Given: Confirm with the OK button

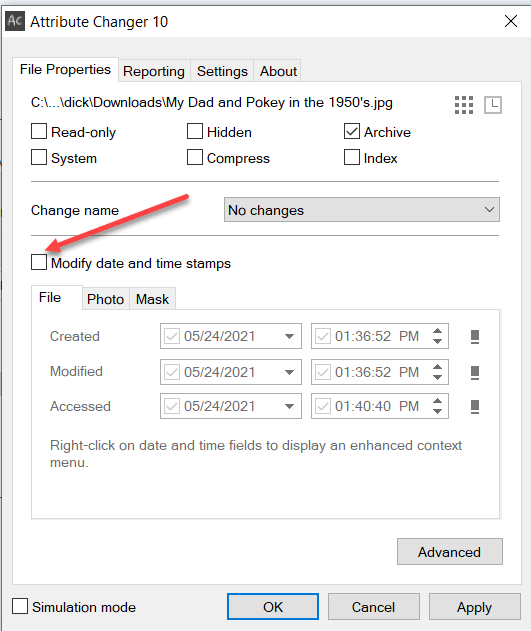Looking at the screenshot, I should 273,606.
